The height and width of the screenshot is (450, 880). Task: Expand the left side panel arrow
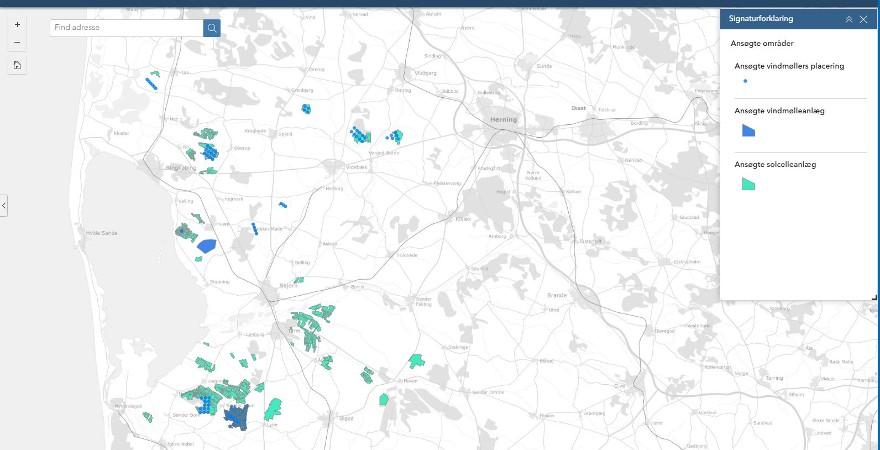[x=4, y=205]
